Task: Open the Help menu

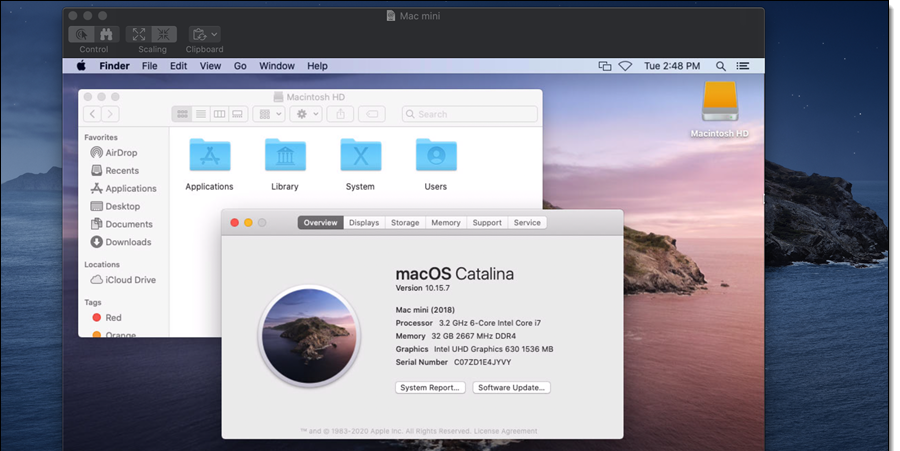Action: (317, 66)
